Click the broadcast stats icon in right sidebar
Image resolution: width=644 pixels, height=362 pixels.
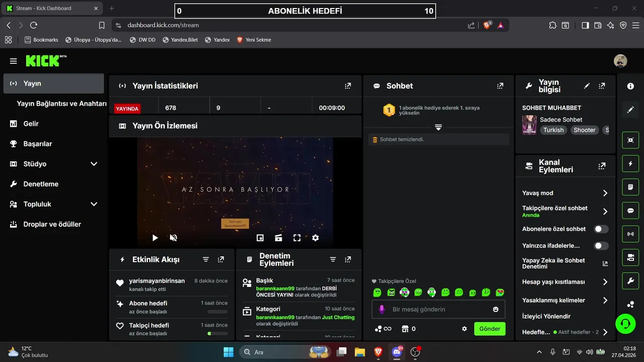coord(630,234)
